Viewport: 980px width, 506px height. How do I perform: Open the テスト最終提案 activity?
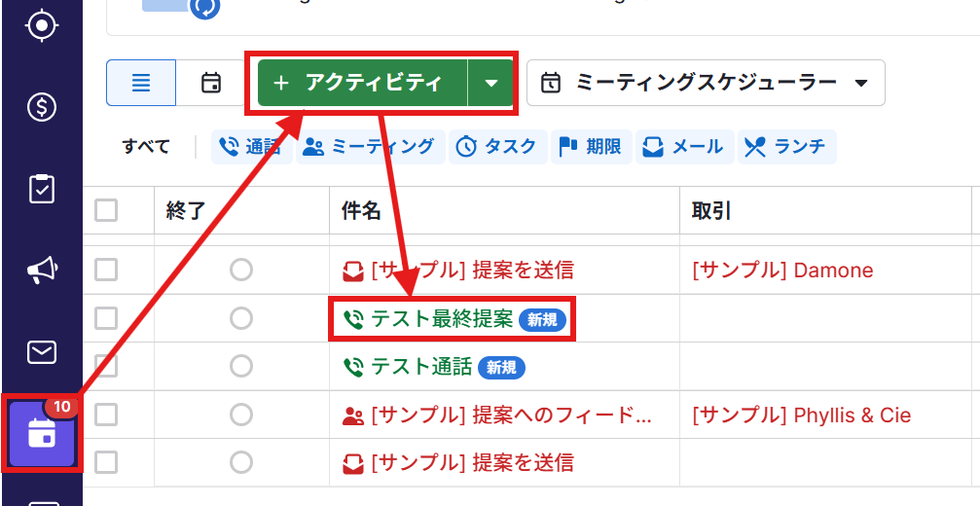coord(442,319)
